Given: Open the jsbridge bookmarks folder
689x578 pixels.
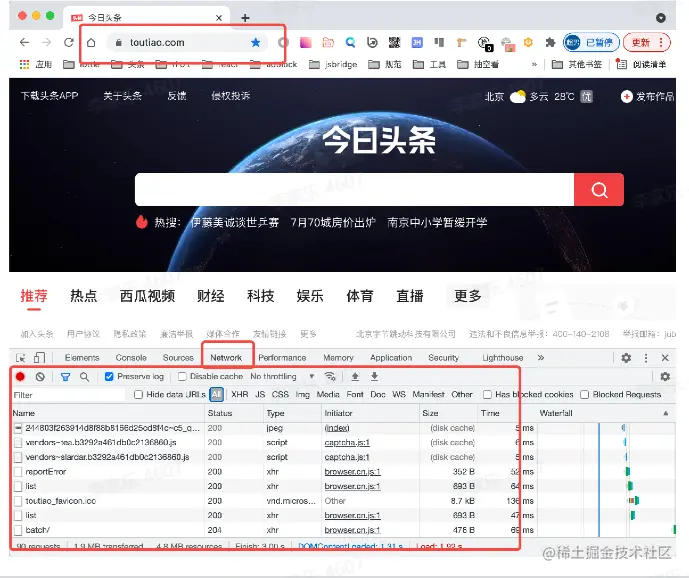Looking at the screenshot, I should (333, 65).
